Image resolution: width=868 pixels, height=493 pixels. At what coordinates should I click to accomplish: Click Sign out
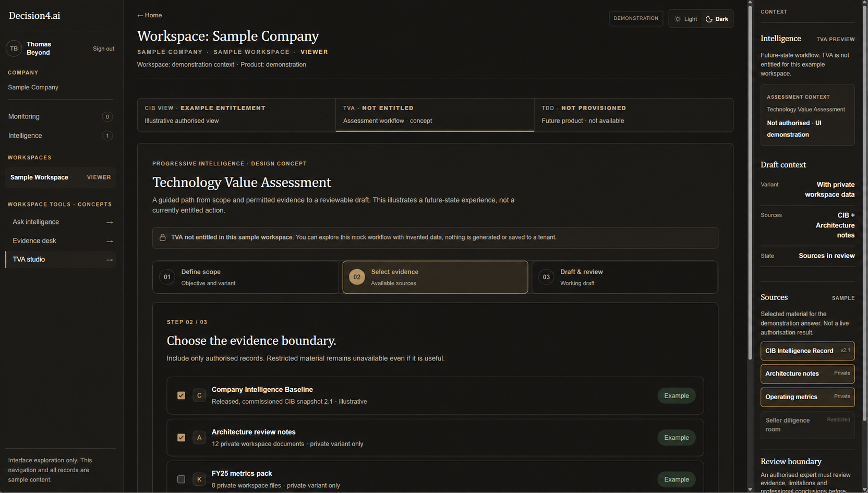click(x=103, y=49)
